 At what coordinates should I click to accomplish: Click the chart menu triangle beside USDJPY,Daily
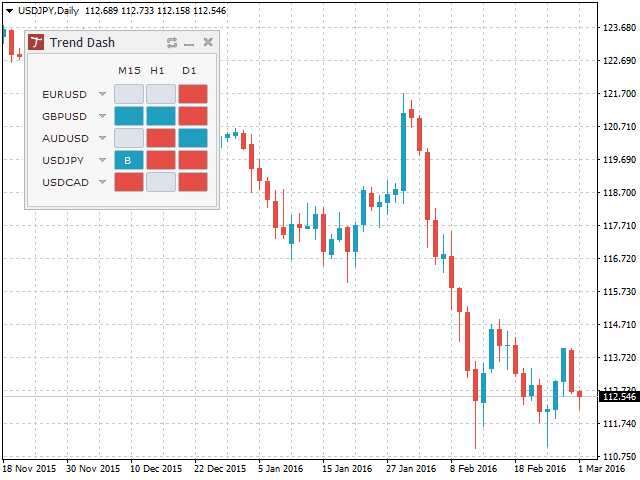tap(9, 11)
